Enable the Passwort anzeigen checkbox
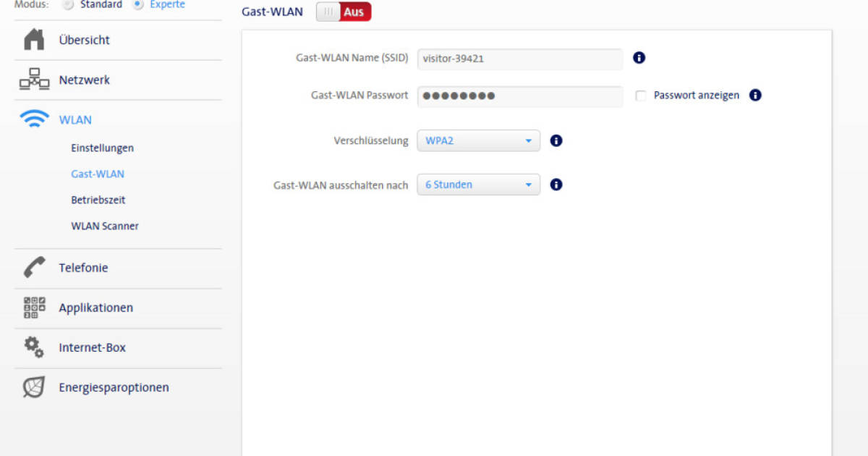Image resolution: width=868 pixels, height=456 pixels. (640, 96)
